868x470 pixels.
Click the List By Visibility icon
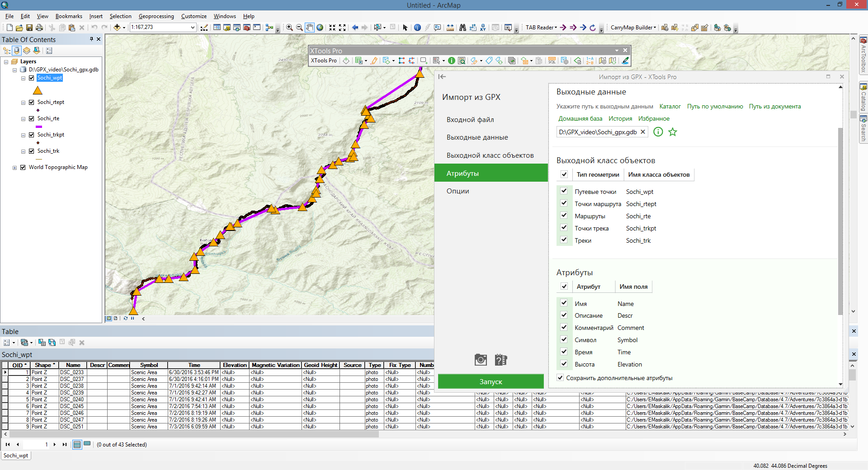point(27,51)
